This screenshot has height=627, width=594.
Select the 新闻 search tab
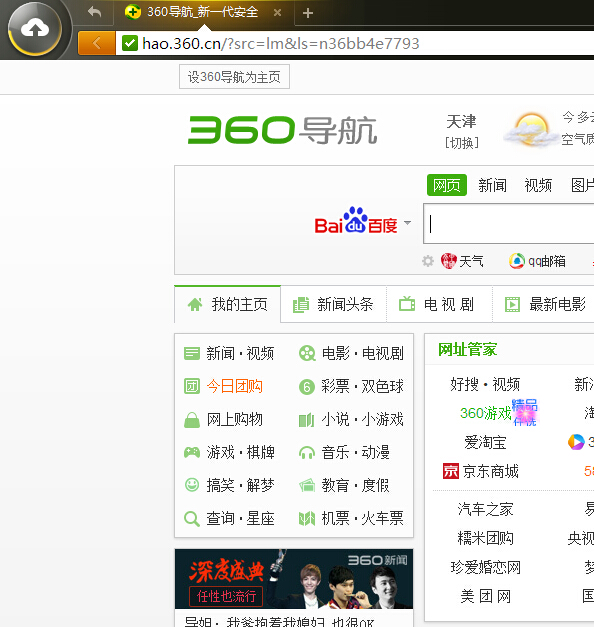click(492, 186)
